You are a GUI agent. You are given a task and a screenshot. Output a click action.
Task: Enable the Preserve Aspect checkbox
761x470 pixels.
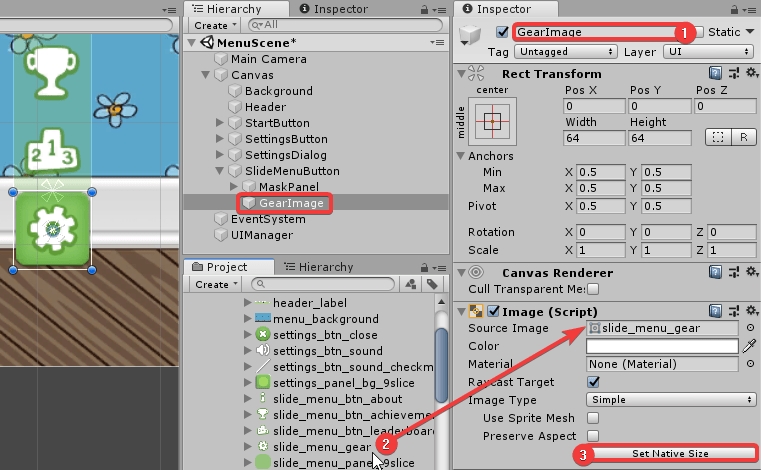point(594,436)
